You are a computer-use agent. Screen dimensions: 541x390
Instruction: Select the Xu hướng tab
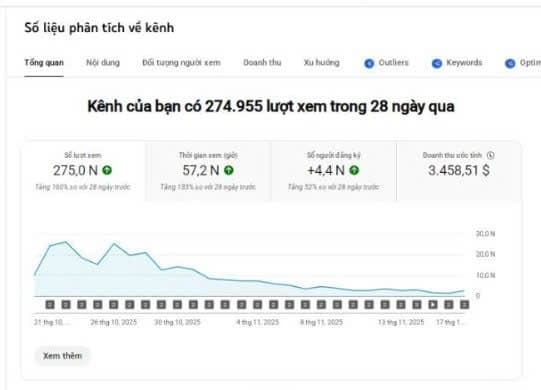[x=322, y=63]
